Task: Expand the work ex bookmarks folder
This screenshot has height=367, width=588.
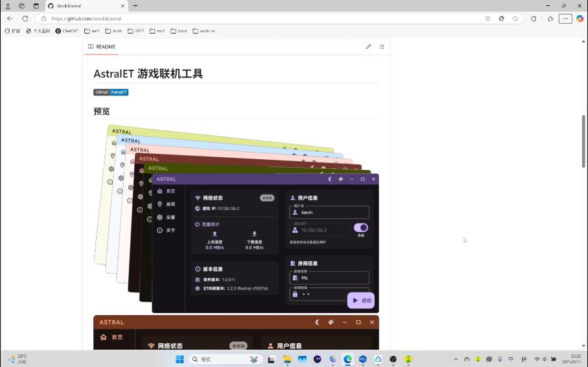Action: point(204,31)
